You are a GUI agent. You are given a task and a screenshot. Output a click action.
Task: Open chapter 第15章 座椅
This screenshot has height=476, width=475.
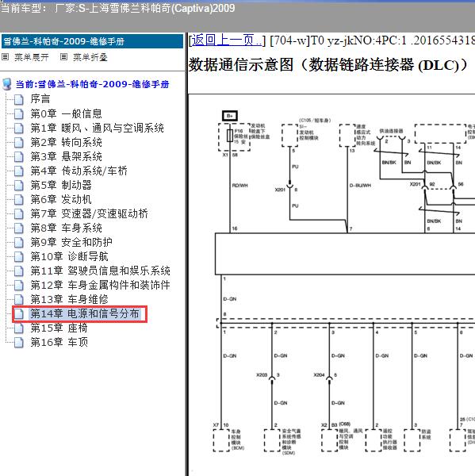(59, 328)
